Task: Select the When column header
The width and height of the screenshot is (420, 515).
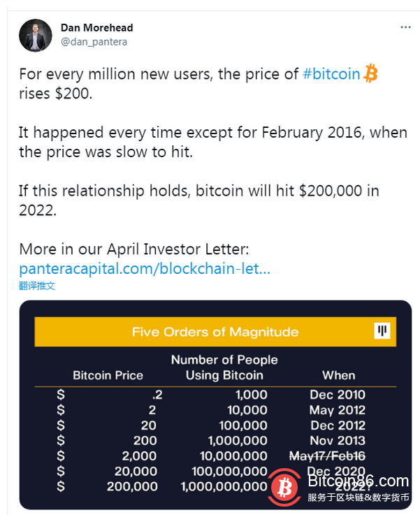Action: click(x=339, y=375)
